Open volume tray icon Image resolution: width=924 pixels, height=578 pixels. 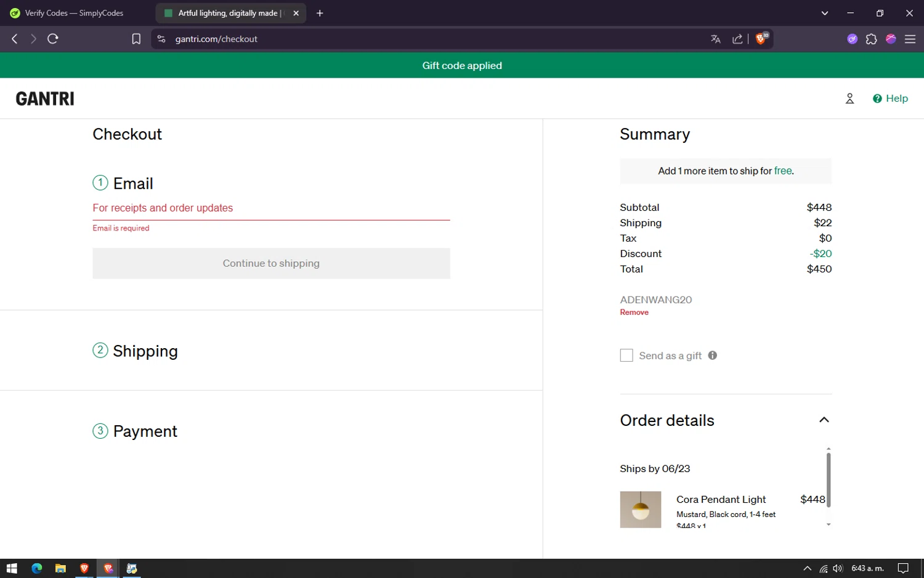[x=838, y=568]
